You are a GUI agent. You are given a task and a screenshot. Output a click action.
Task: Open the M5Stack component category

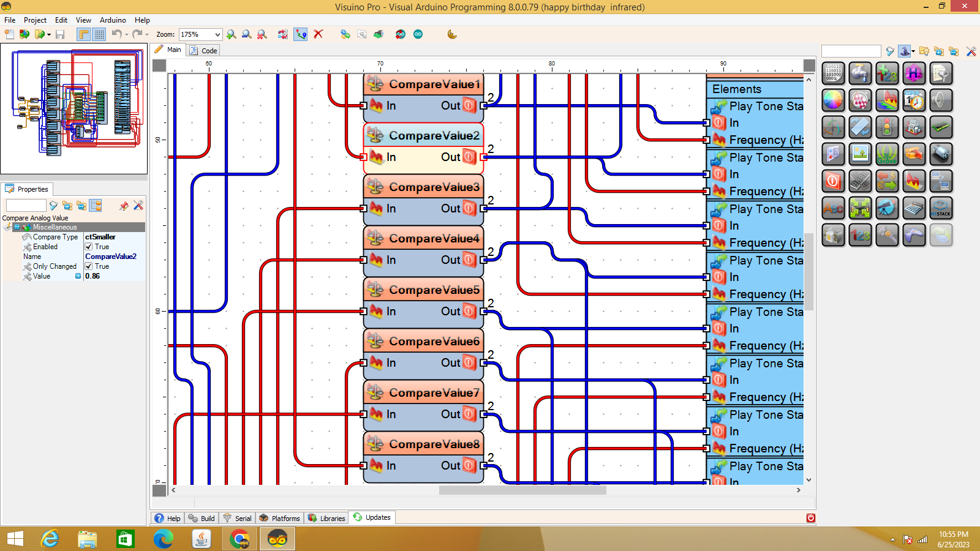[941, 208]
